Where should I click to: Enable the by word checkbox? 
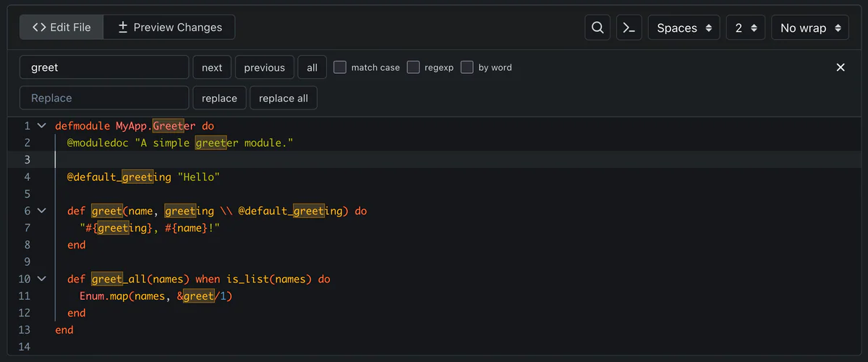pos(467,67)
